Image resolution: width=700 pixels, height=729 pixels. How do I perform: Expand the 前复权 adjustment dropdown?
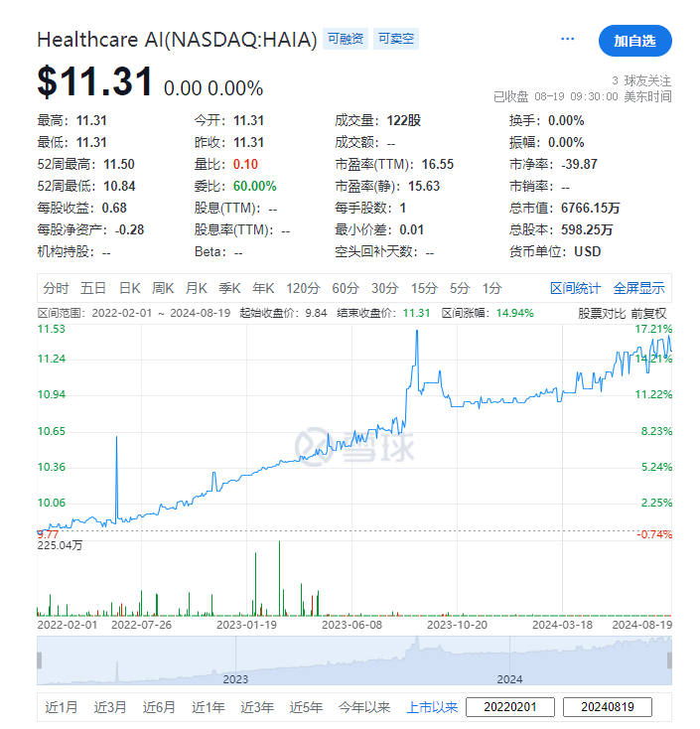click(649, 313)
